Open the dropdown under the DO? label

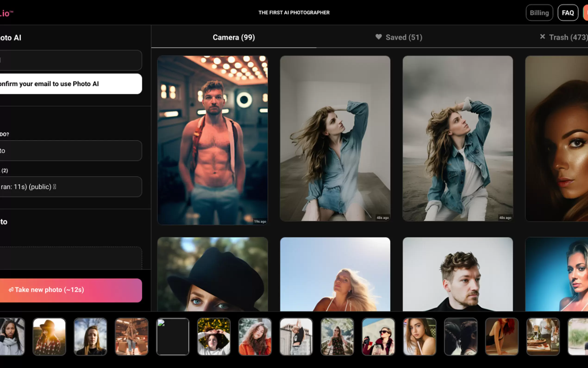click(71, 151)
